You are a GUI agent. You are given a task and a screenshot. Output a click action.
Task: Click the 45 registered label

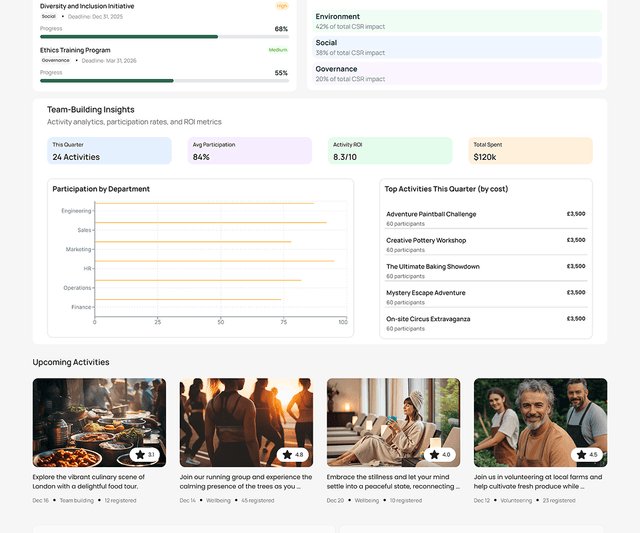point(258,500)
